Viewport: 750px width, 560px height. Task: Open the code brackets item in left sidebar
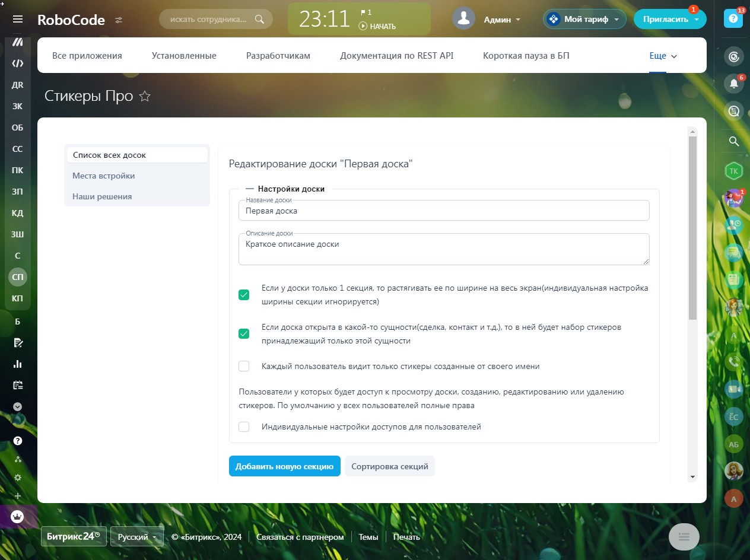pyautogui.click(x=18, y=63)
